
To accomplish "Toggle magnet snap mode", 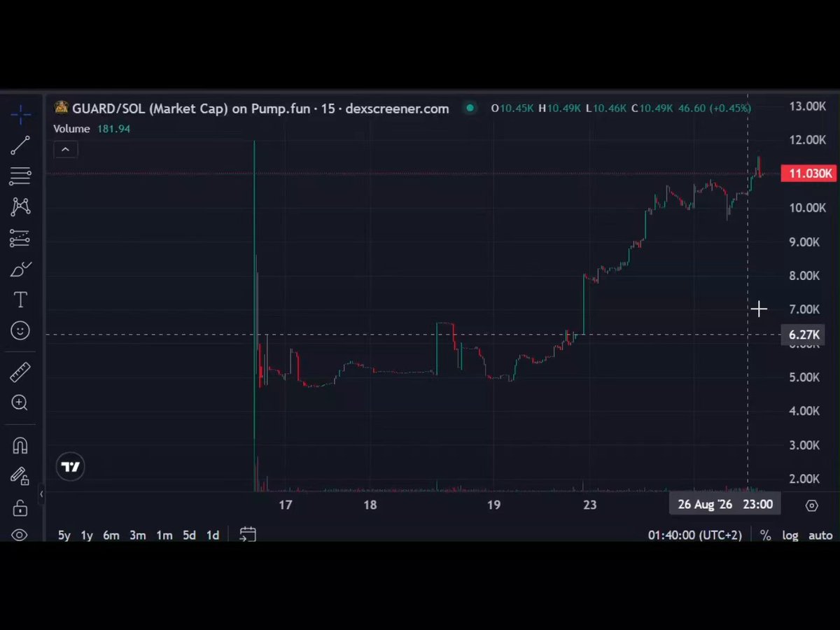I will coord(20,445).
